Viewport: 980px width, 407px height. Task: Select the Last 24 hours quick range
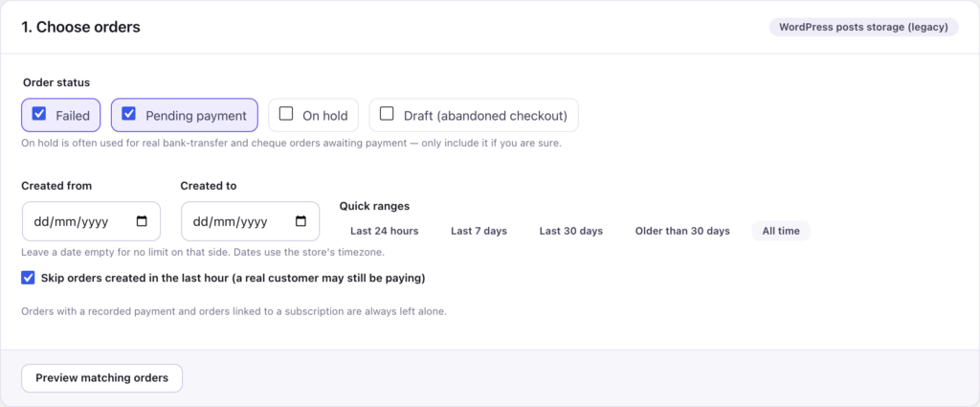coord(385,231)
